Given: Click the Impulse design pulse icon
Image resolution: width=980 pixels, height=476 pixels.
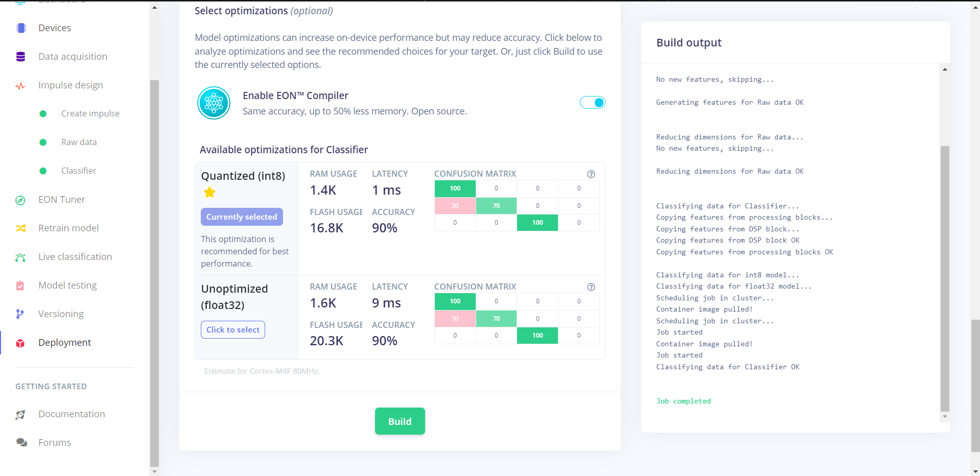Looking at the screenshot, I should pyautogui.click(x=21, y=86).
